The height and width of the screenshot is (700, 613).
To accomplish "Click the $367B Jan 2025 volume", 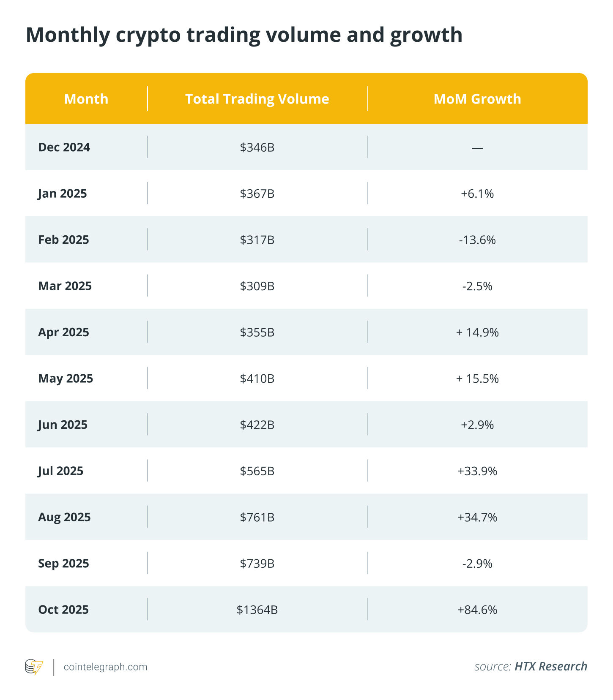I will 257,193.
